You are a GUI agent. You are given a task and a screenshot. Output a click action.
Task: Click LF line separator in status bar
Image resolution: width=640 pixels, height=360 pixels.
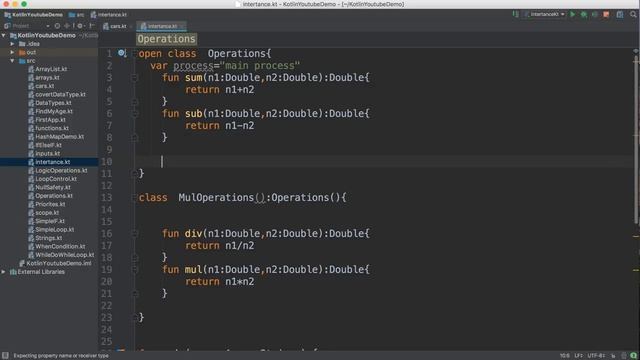(x=578, y=356)
